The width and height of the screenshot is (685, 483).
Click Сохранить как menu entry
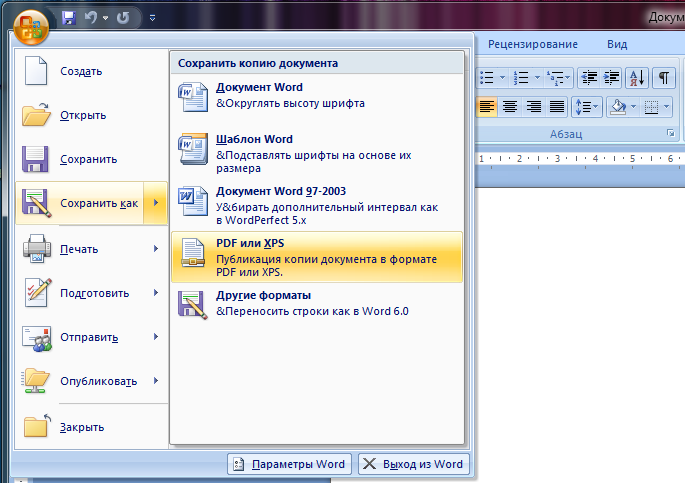(x=80, y=203)
